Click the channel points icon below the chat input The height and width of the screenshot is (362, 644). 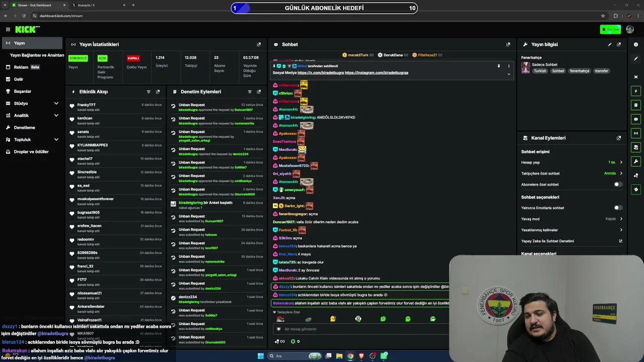277,341
